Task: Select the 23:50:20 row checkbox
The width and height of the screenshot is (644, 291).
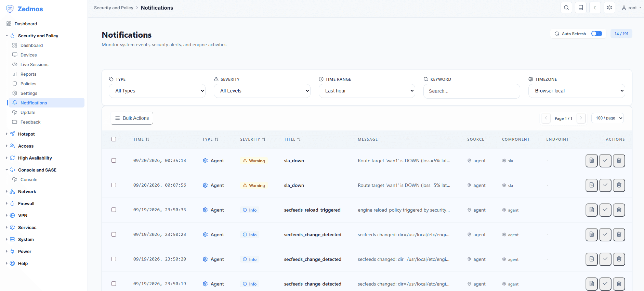Action: (114, 259)
